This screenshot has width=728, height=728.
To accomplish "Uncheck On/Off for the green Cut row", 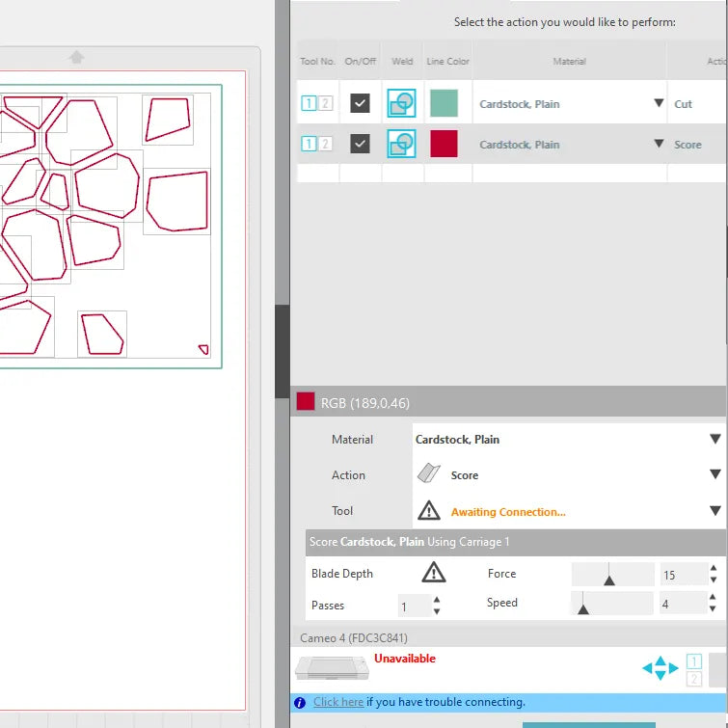I will [360, 103].
